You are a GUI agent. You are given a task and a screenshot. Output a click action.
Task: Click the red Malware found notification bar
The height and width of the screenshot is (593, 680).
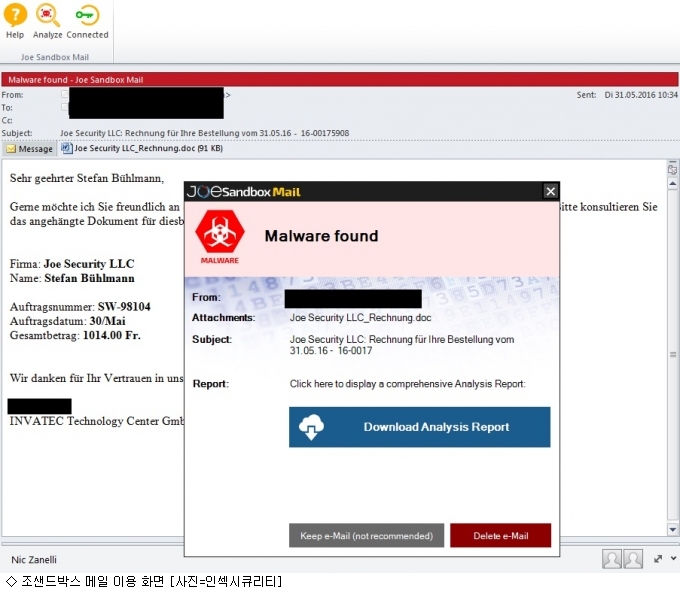coord(340,80)
